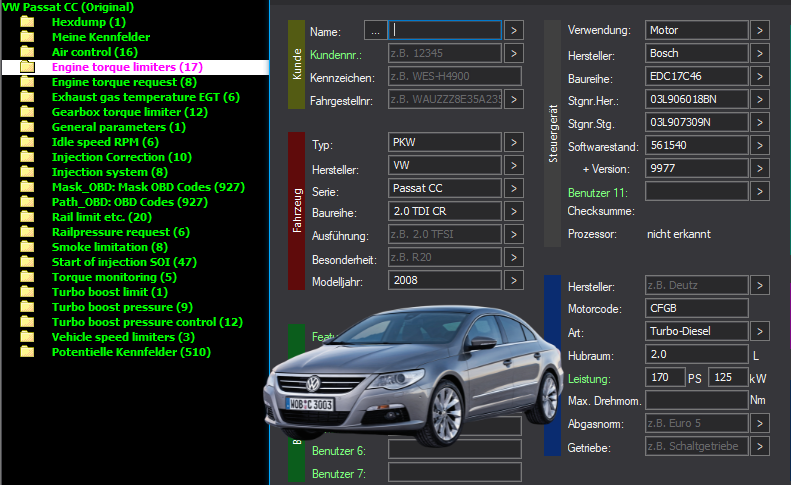Click folder icon beside Potentielle Kennfelder (510)
This screenshot has width=791, height=485.
point(27,352)
